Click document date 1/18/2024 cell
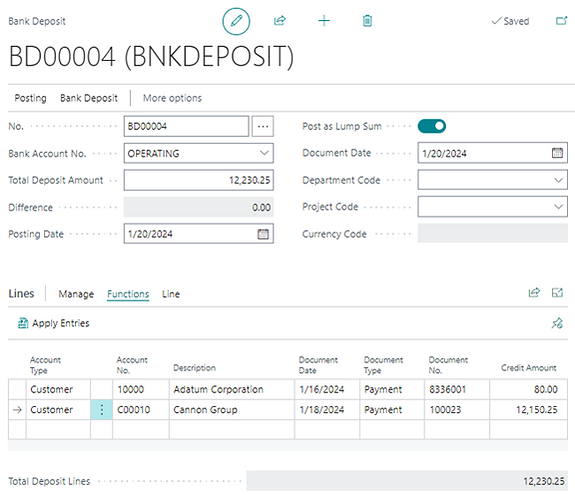The image size is (575, 495). [327, 410]
